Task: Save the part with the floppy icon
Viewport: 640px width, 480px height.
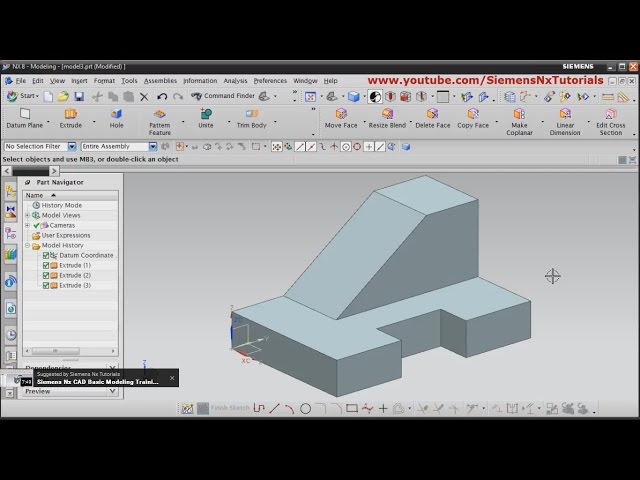Action: tap(79, 96)
